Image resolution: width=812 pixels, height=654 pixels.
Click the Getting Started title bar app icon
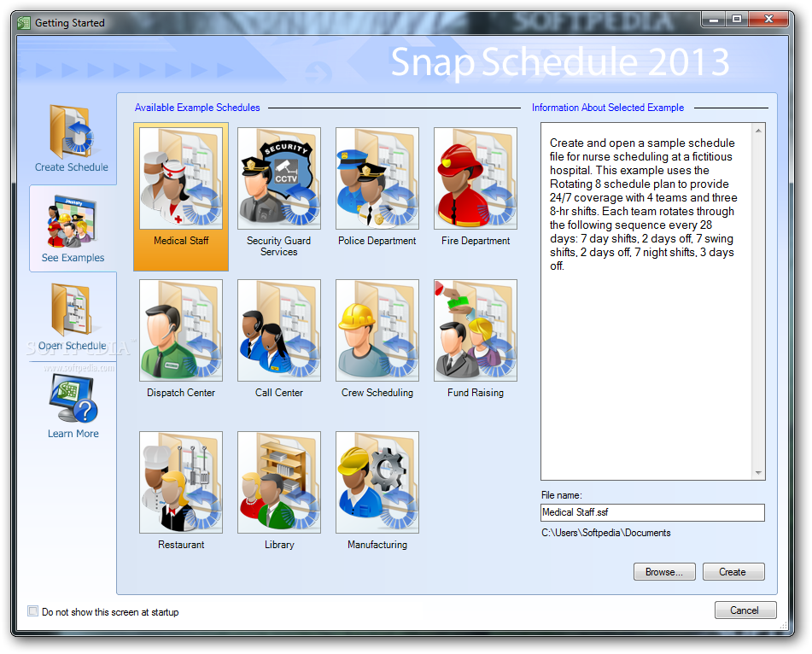pos(24,23)
